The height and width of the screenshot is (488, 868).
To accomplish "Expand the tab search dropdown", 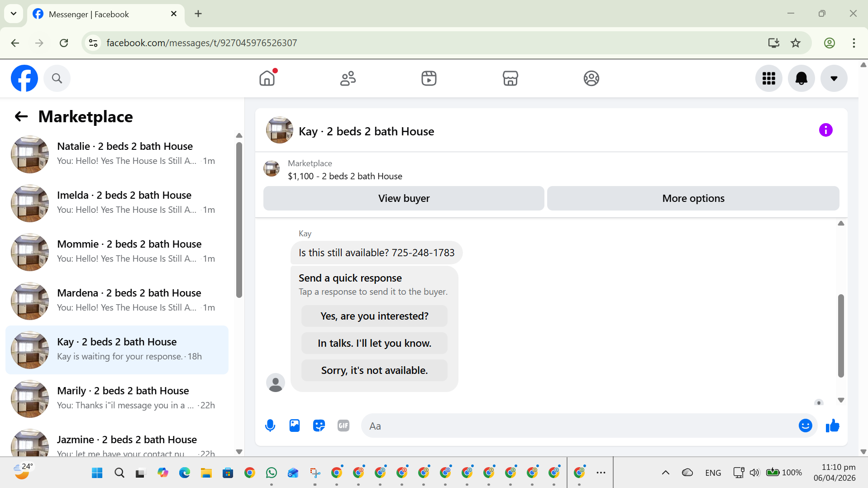I will [14, 14].
